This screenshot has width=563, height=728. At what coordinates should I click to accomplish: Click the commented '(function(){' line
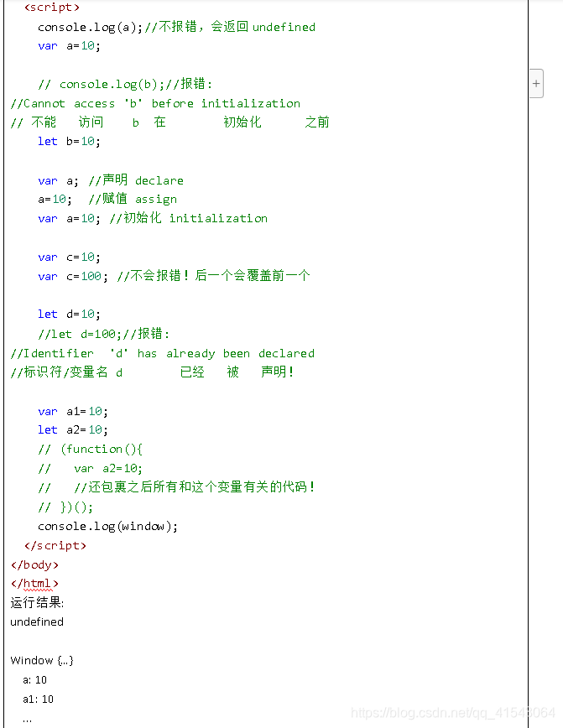point(90,450)
